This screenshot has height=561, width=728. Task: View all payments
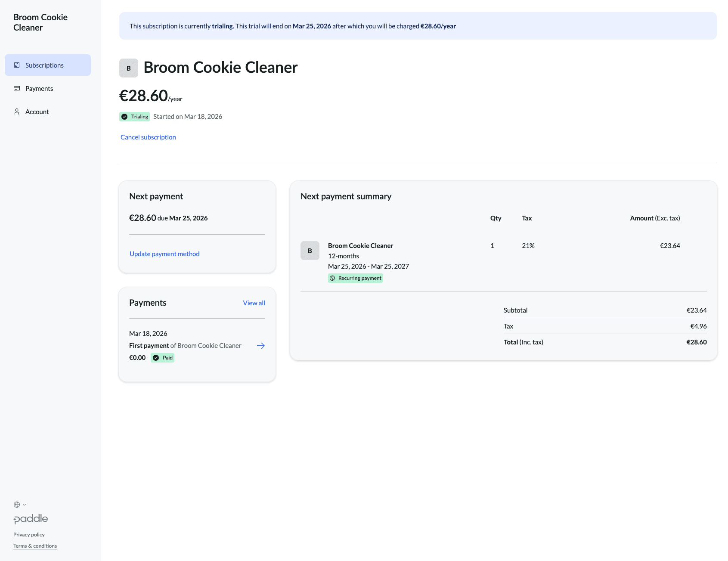(254, 303)
